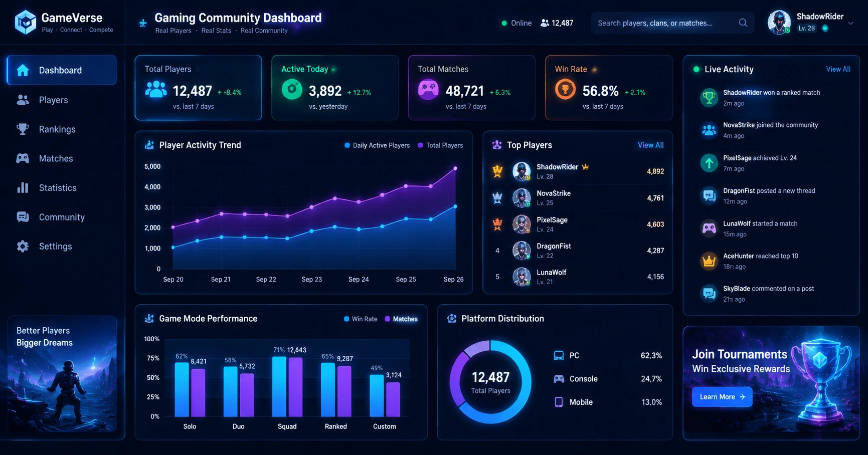Toggle the Daily Active Players legend series

point(377,145)
